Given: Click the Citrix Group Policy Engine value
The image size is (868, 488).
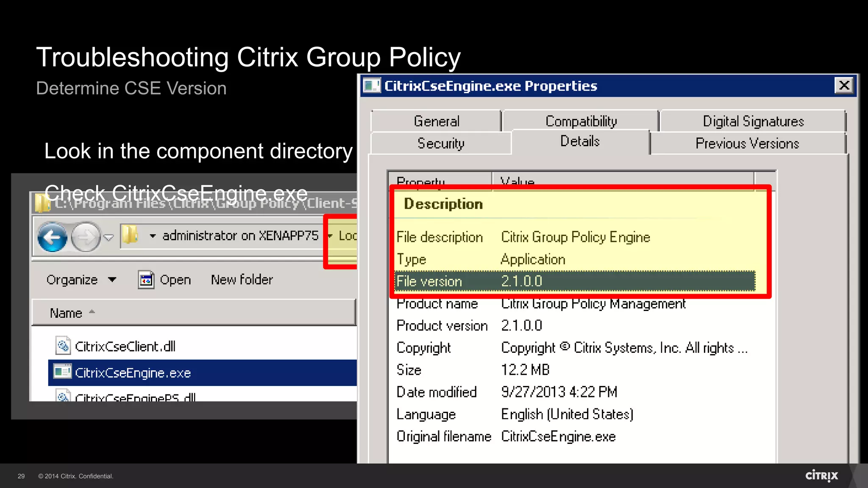Looking at the screenshot, I should (x=576, y=237).
